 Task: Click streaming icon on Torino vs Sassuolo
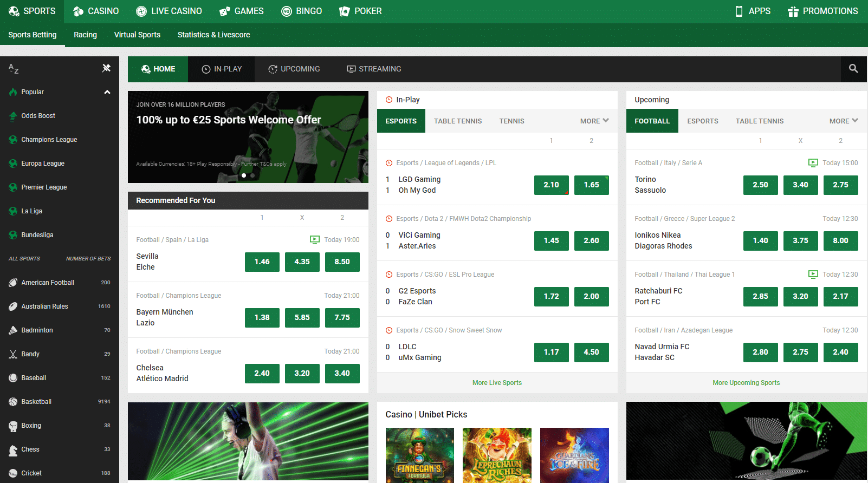813,162
